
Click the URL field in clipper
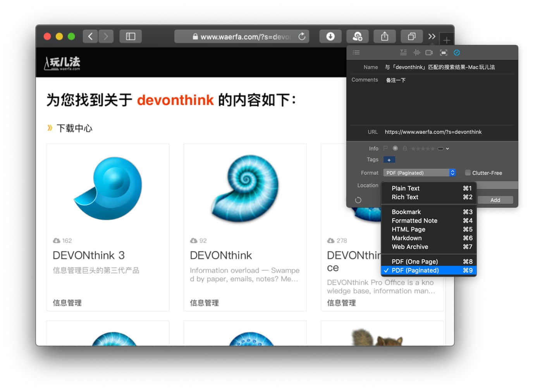(449, 132)
